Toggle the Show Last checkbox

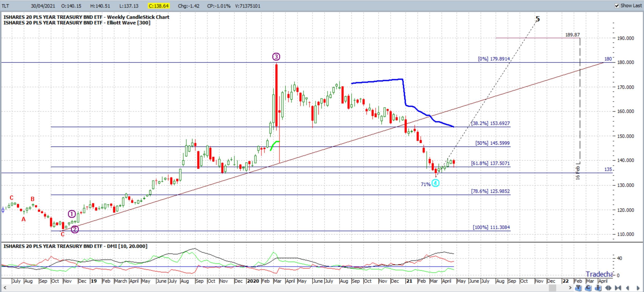pyautogui.click(x=617, y=6)
